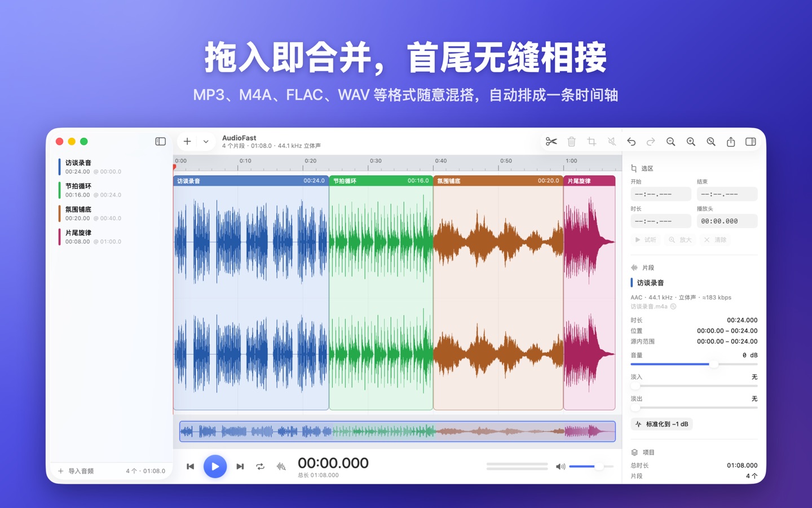Click the 时长 duration field in 选区
This screenshot has height=508, width=812.
660,221
